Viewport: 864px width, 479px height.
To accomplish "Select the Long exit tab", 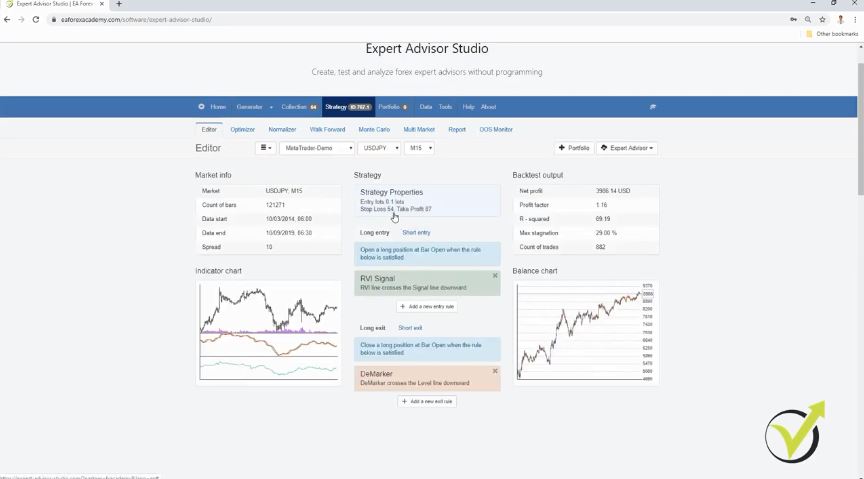I will [x=372, y=328].
